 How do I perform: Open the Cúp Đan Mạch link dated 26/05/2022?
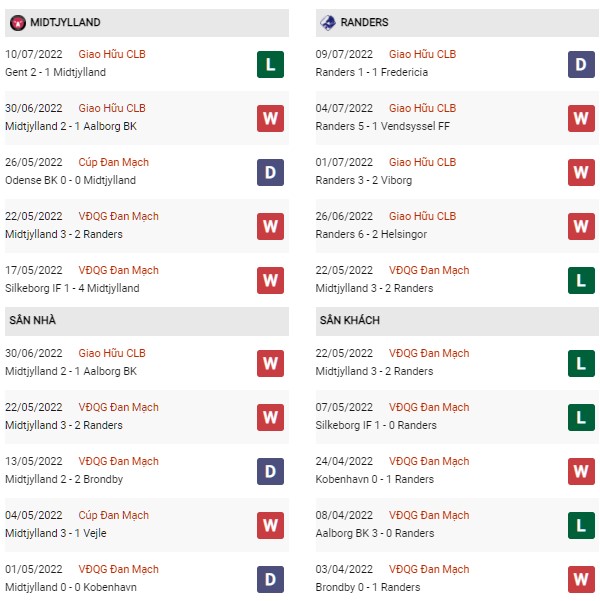[113, 162]
